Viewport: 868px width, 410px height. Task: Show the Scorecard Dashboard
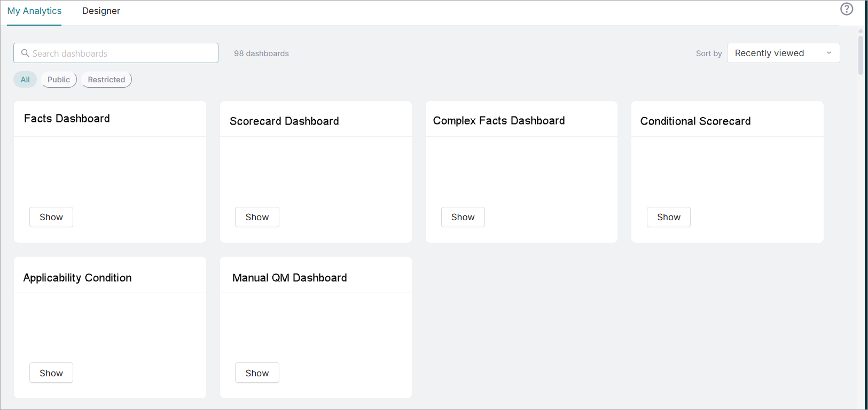pos(257,217)
